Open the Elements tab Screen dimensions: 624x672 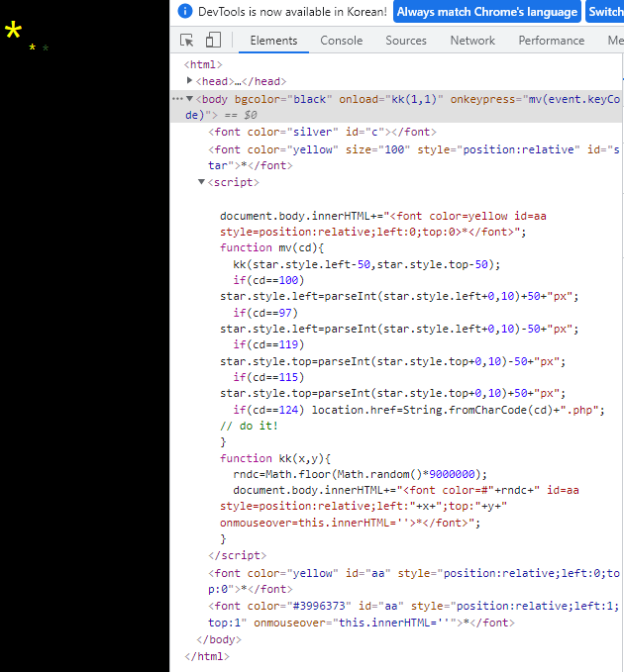[x=273, y=41]
